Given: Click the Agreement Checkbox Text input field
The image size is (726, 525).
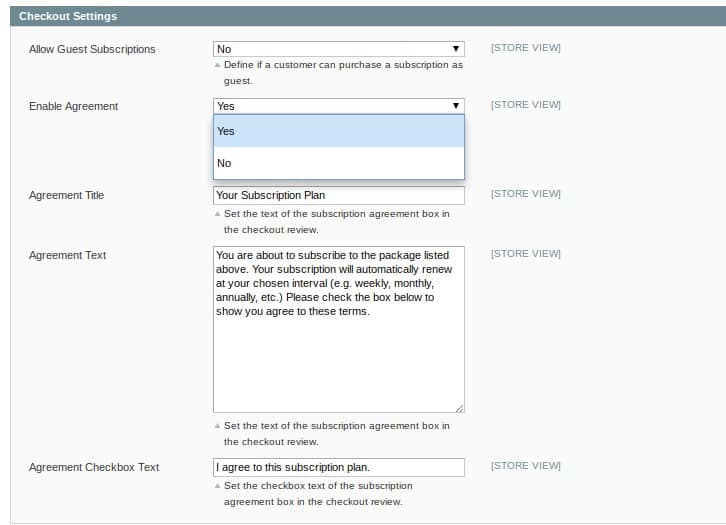Looking at the screenshot, I should [x=338, y=468].
